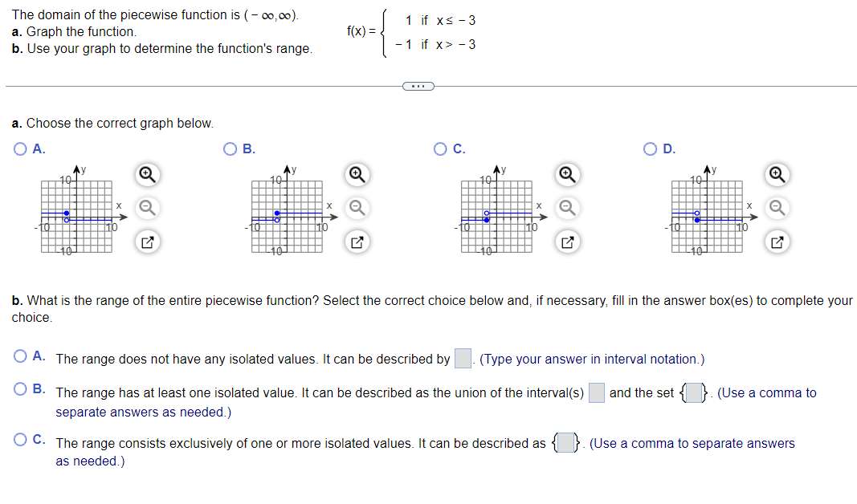857x504 pixels.
Task: Open the enlarge-graph icon beside graph B
Action: (357, 242)
